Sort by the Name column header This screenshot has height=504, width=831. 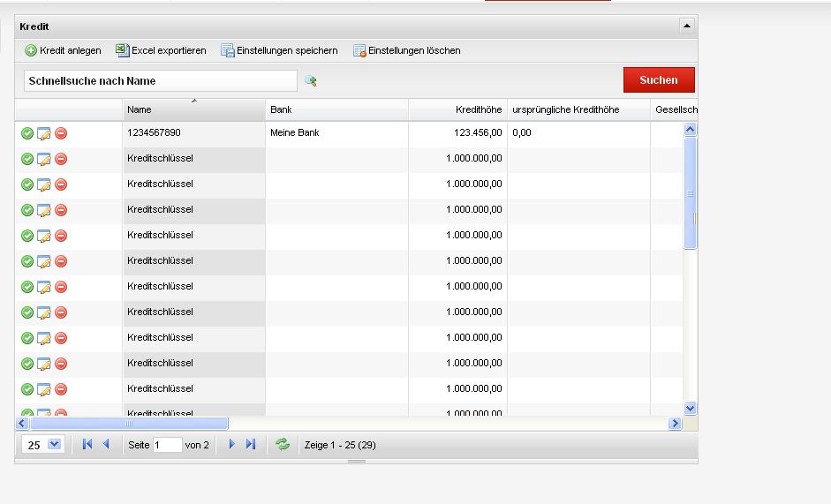click(x=193, y=109)
